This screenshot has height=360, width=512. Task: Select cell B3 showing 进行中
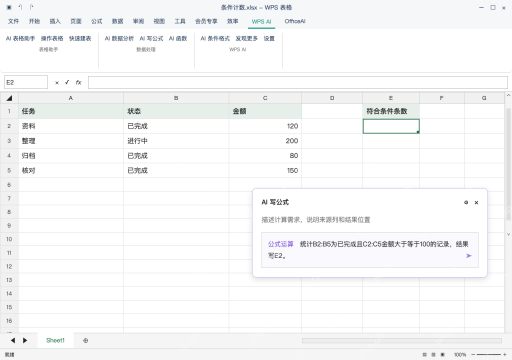[176, 141]
